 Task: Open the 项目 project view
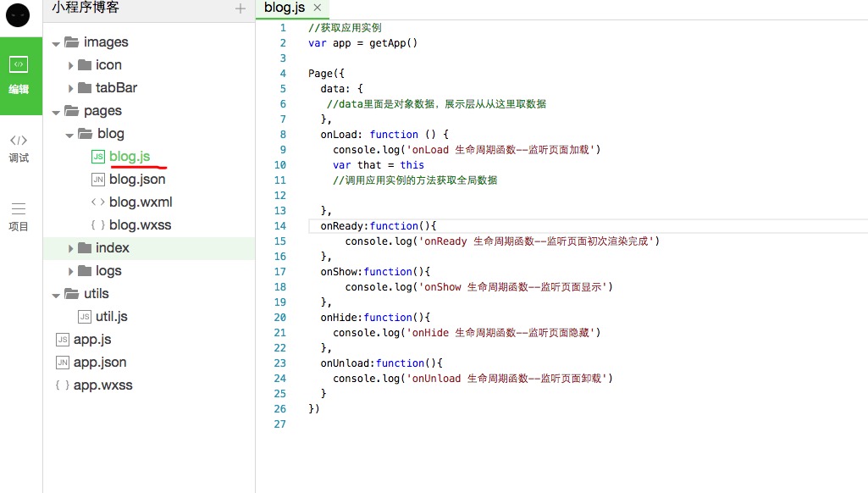tap(19, 216)
